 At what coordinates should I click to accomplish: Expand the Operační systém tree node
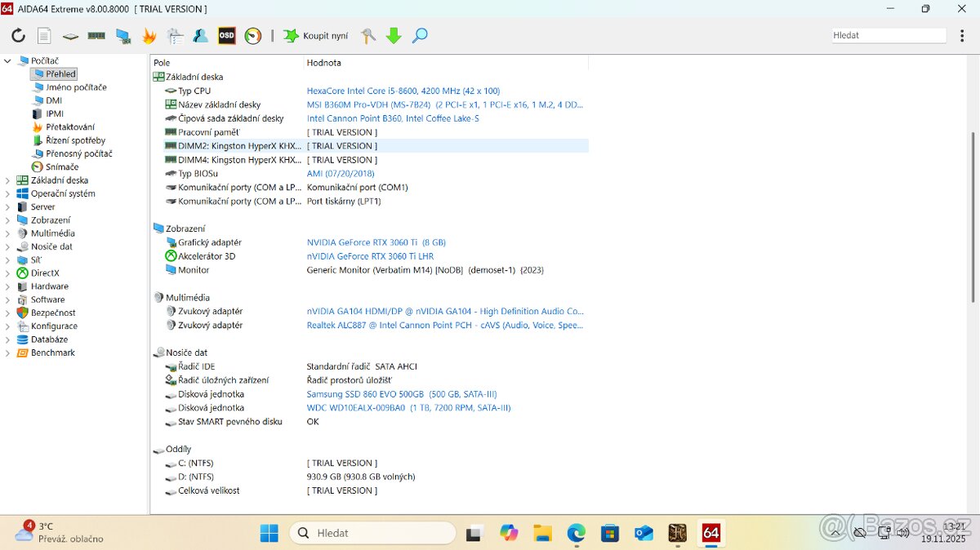point(8,193)
